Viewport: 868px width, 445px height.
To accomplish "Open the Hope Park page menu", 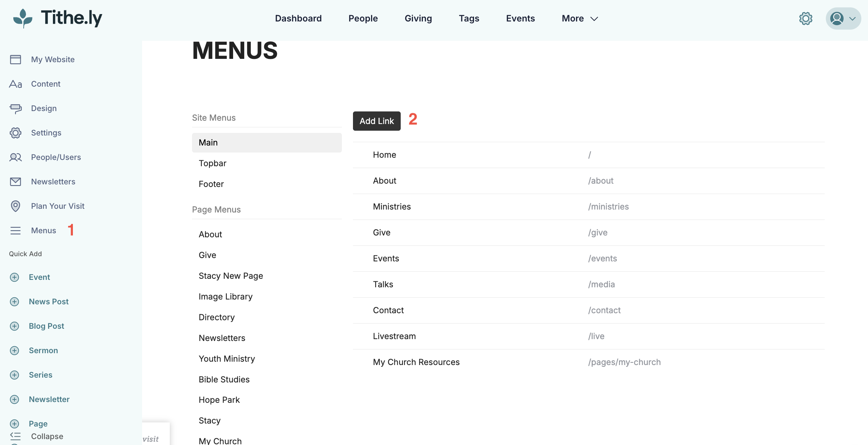I will [267, 400].
